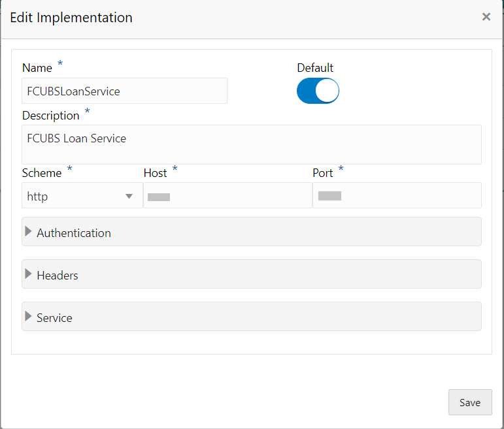
Task: Toggle the Default switch off
Action: pos(318,91)
